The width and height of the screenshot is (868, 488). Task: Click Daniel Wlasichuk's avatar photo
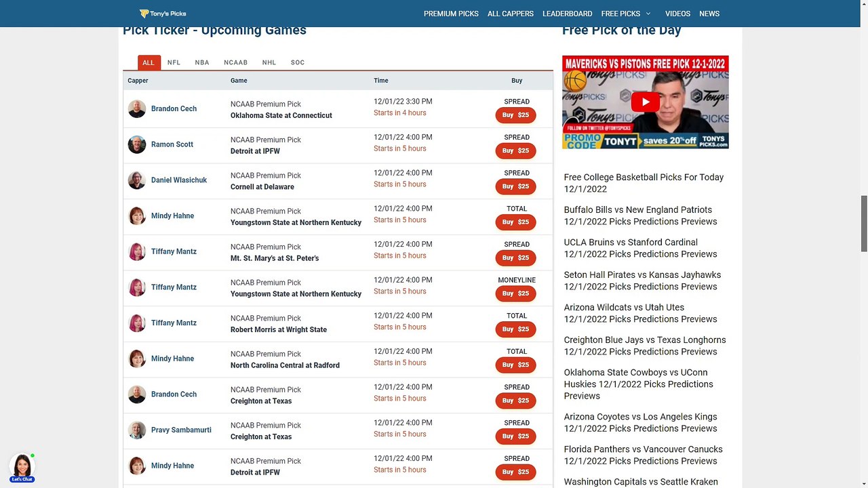(x=137, y=180)
